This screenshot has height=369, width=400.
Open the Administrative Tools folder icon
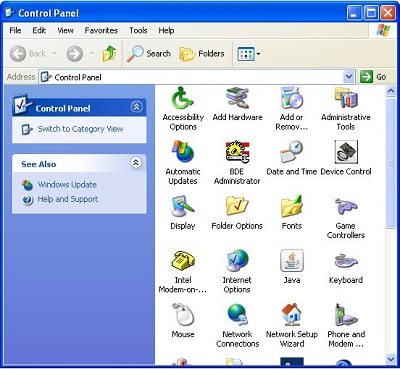pos(346,98)
